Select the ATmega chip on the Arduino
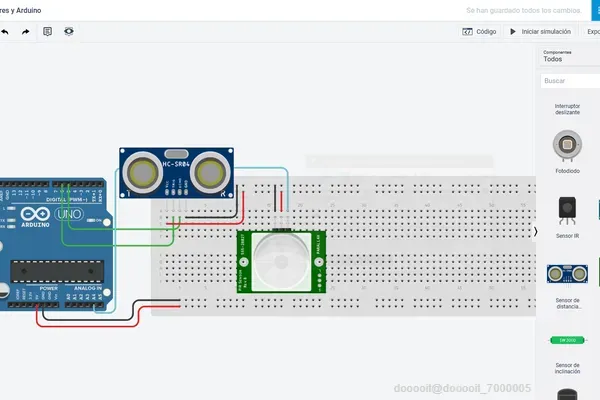The width and height of the screenshot is (600, 400). pyautogui.click(x=57, y=272)
